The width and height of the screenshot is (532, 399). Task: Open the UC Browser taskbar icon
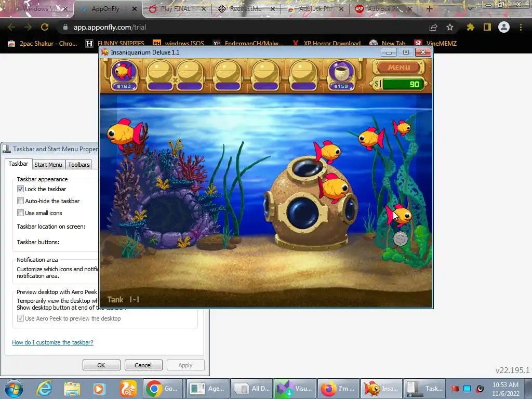128,389
